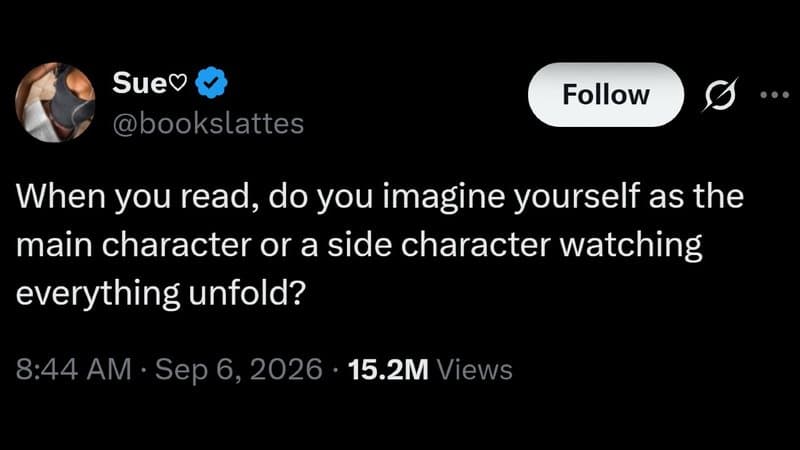Open the @bookslattes handle link
The height and width of the screenshot is (450, 800).
pyautogui.click(x=208, y=124)
